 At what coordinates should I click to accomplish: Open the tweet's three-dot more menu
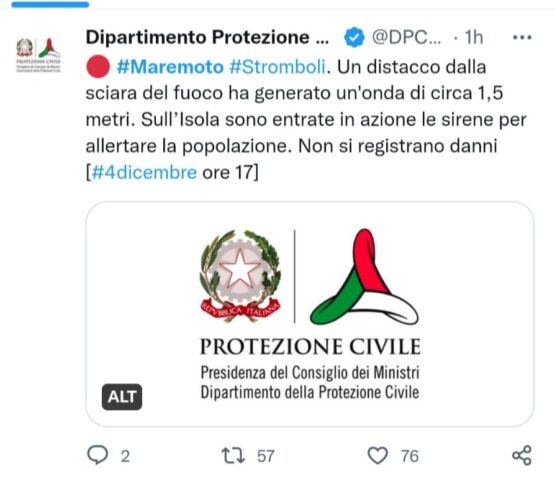[x=522, y=37]
